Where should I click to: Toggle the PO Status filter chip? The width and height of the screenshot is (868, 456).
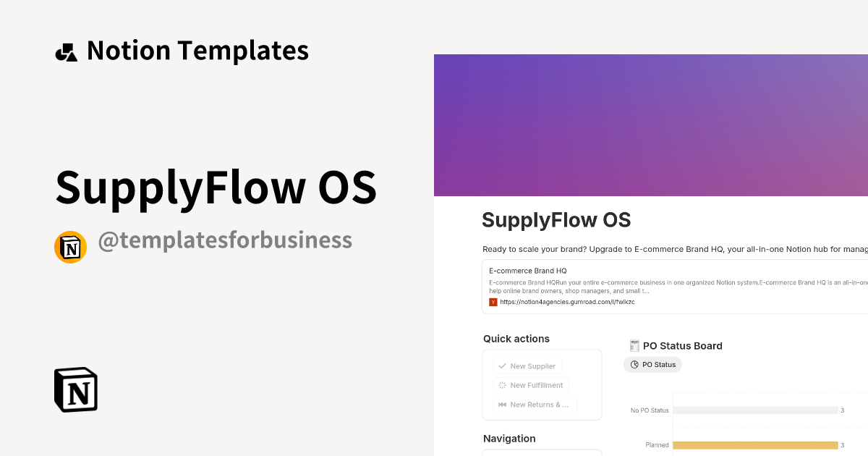pyautogui.click(x=652, y=364)
